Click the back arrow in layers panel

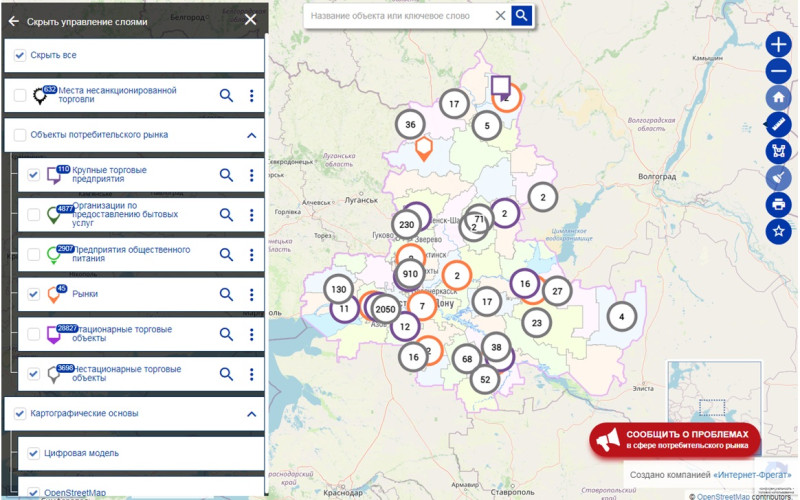[14, 20]
